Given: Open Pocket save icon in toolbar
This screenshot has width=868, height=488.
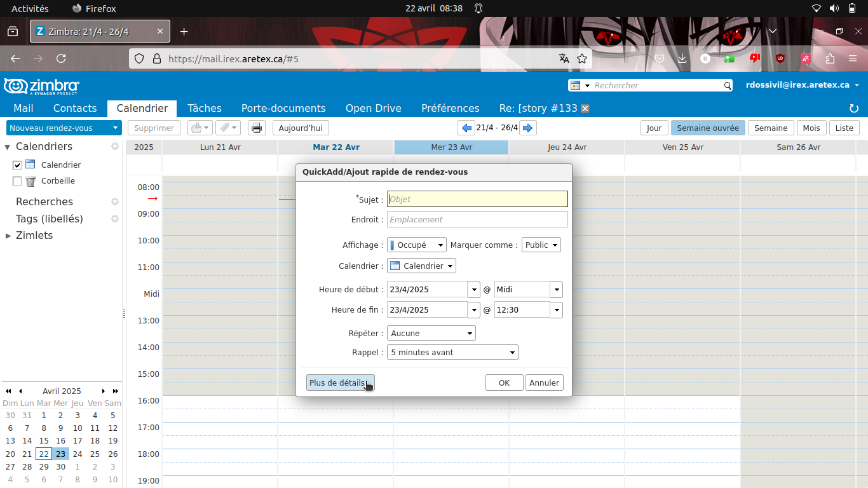Looking at the screenshot, I should 660,58.
